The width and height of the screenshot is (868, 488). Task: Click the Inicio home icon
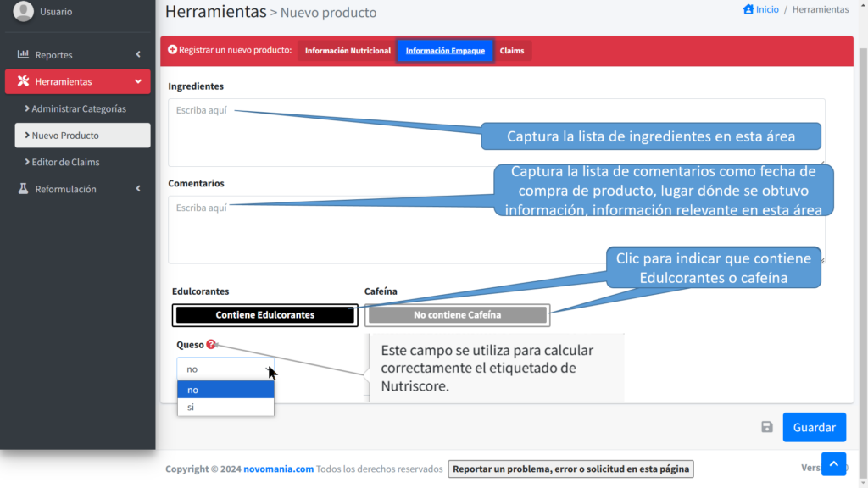pyautogui.click(x=748, y=9)
